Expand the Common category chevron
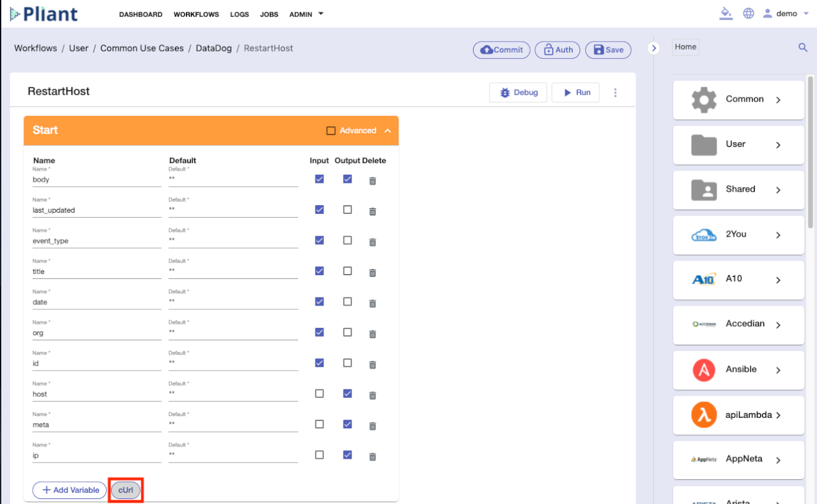Viewport: 817px width, 504px height. click(779, 100)
